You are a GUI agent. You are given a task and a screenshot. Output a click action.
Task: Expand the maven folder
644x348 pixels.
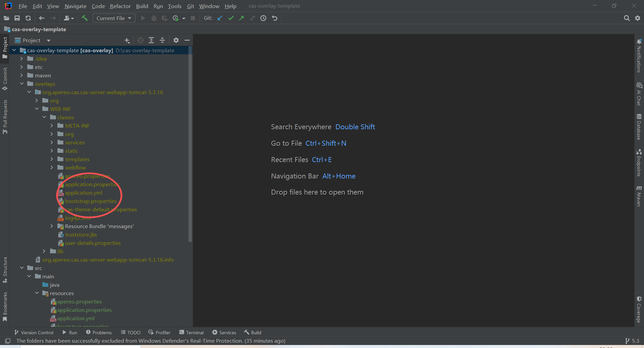click(x=21, y=75)
